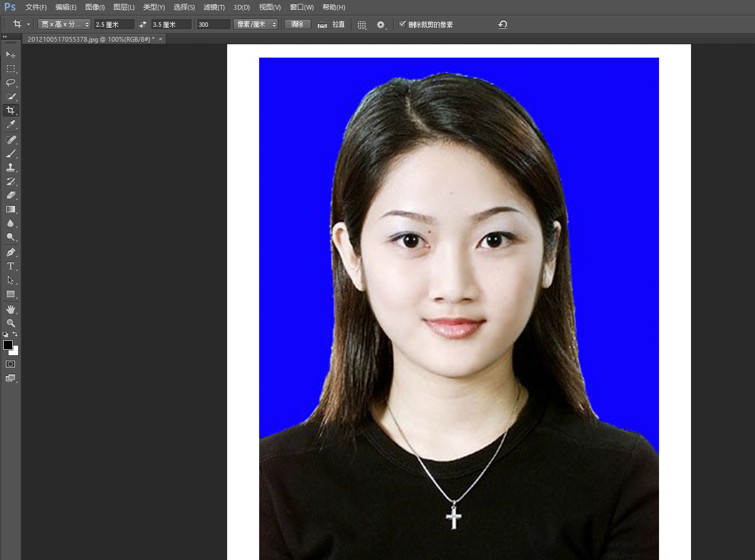Select the Pen tool
Viewport: 755px width, 560px height.
point(11,252)
